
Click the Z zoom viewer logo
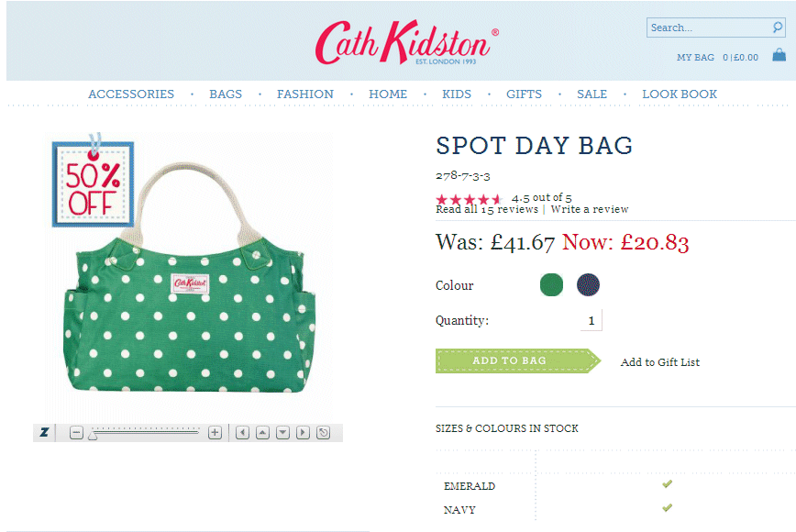pos(44,433)
